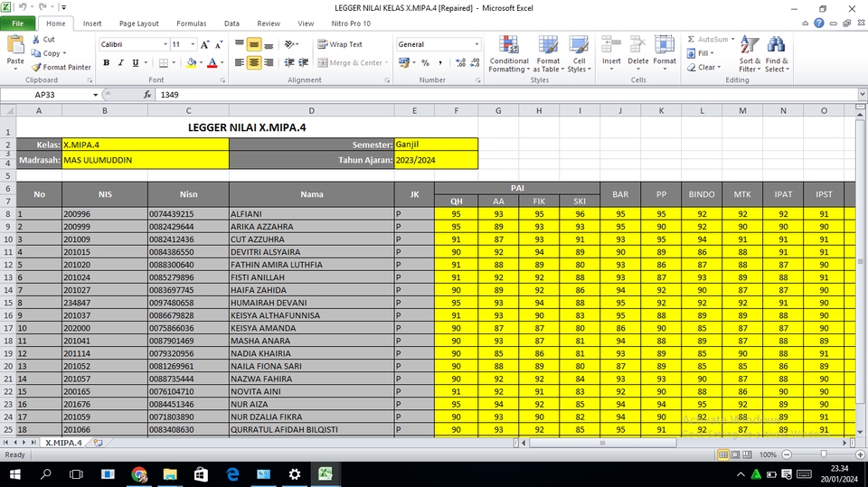Apply Percent Style number format
868x487 pixels.
[425, 62]
